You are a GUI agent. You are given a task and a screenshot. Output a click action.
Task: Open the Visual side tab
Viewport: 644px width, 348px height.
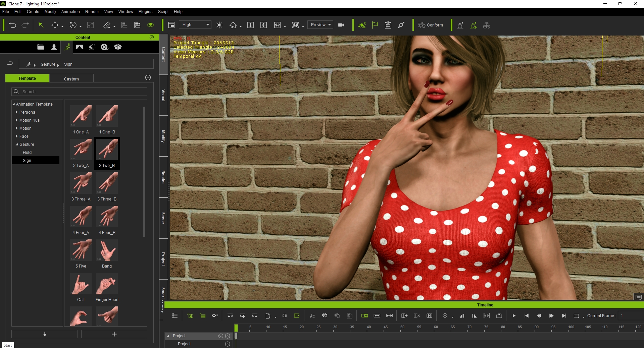pos(163,95)
